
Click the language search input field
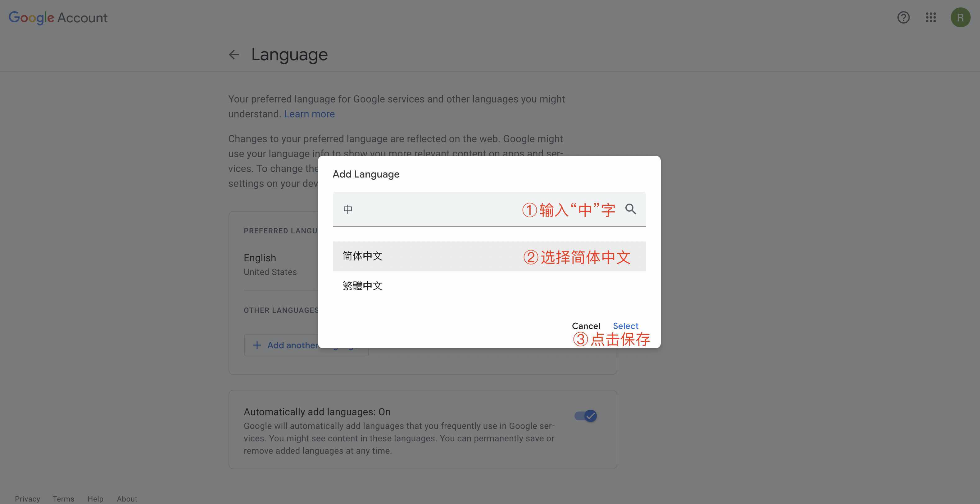[419, 209]
